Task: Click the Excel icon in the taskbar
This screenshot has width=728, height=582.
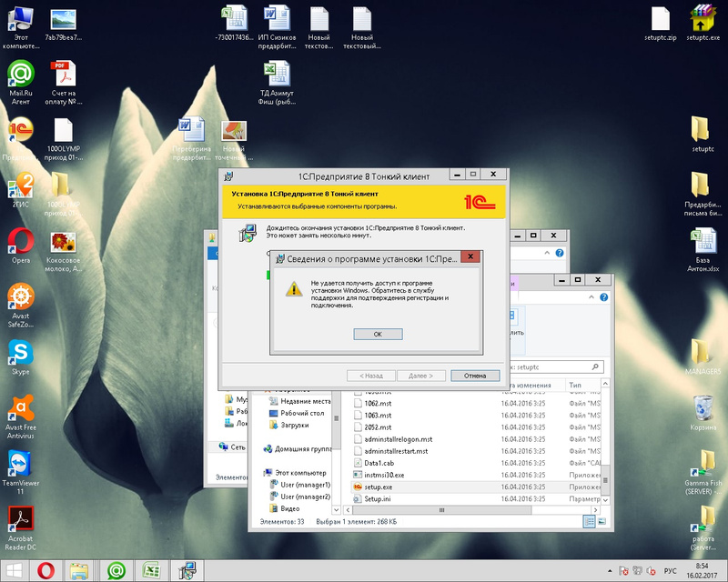Action: click(150, 570)
